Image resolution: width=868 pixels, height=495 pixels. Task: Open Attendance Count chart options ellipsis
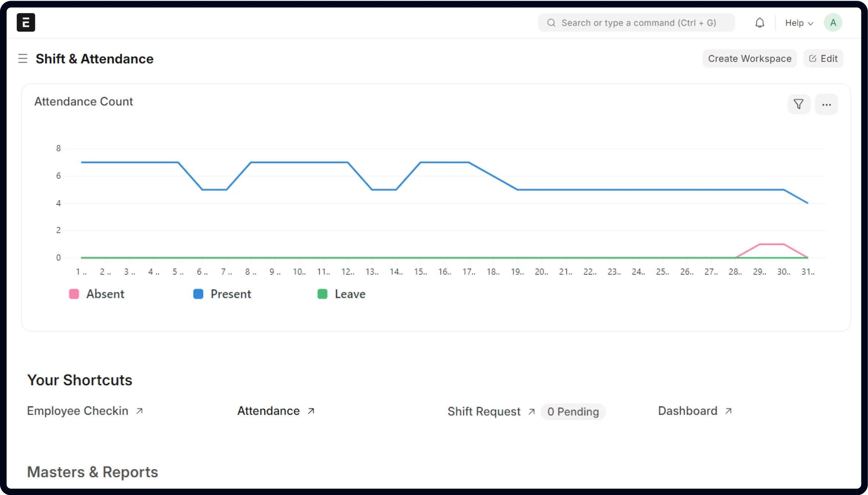(x=826, y=104)
